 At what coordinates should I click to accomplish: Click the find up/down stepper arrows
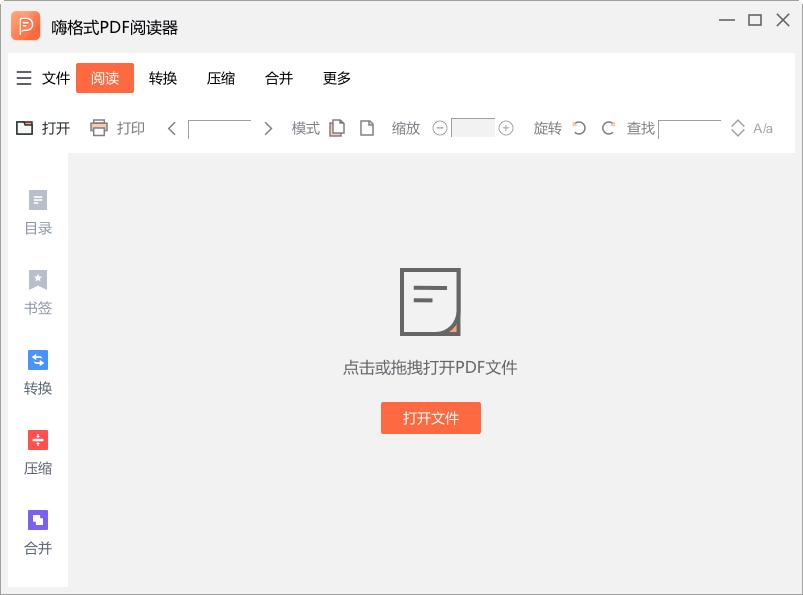tap(737, 128)
